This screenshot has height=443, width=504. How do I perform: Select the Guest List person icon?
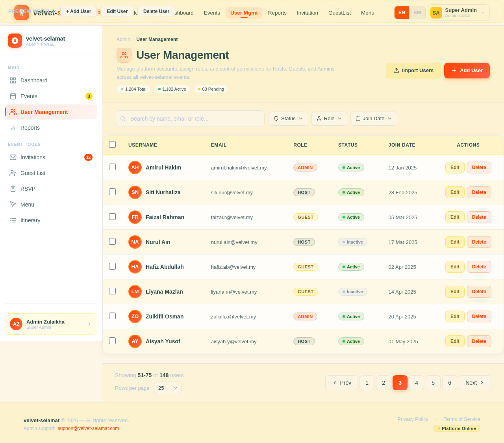click(13, 173)
